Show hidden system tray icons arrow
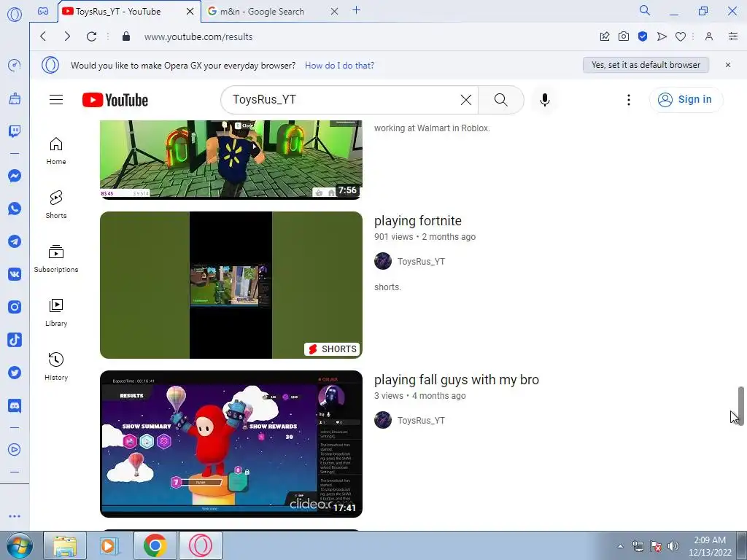 [x=620, y=546]
